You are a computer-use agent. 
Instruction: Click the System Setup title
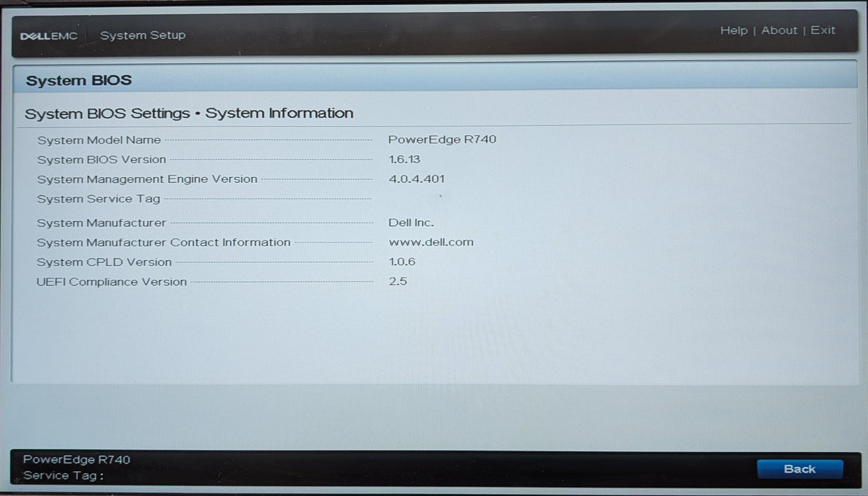click(143, 35)
